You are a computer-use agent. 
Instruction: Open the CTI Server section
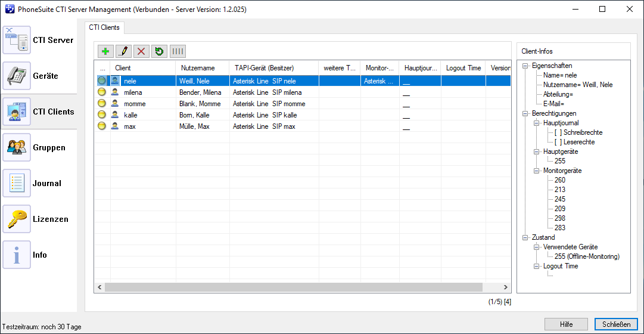click(x=39, y=41)
